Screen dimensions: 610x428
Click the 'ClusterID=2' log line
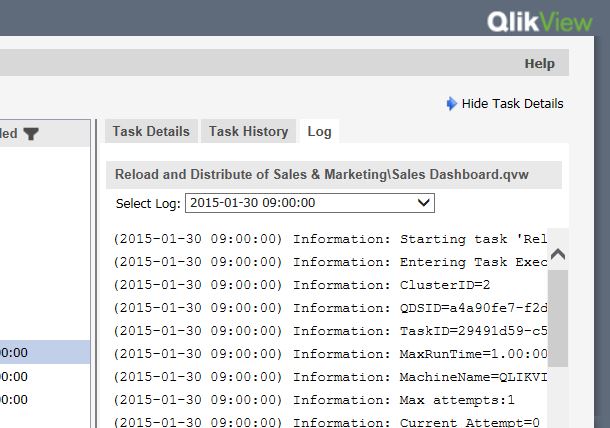coord(301,285)
